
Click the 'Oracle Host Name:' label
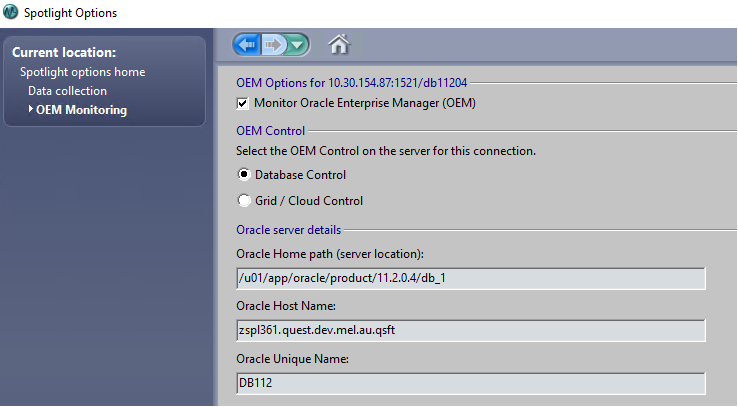(x=286, y=306)
